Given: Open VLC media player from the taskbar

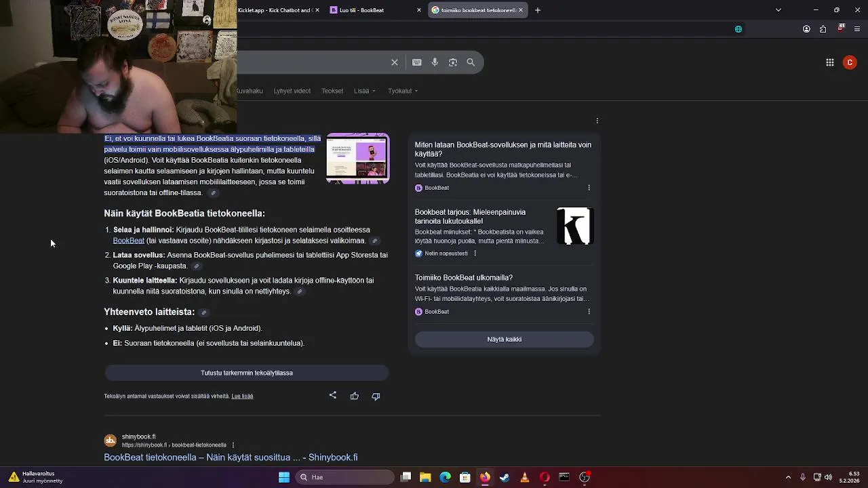Looking at the screenshot, I should tap(524, 477).
